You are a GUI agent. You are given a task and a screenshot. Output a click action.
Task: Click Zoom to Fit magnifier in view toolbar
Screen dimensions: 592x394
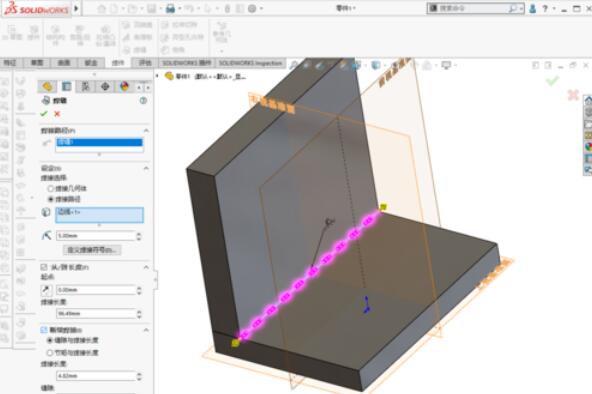[x=294, y=65]
